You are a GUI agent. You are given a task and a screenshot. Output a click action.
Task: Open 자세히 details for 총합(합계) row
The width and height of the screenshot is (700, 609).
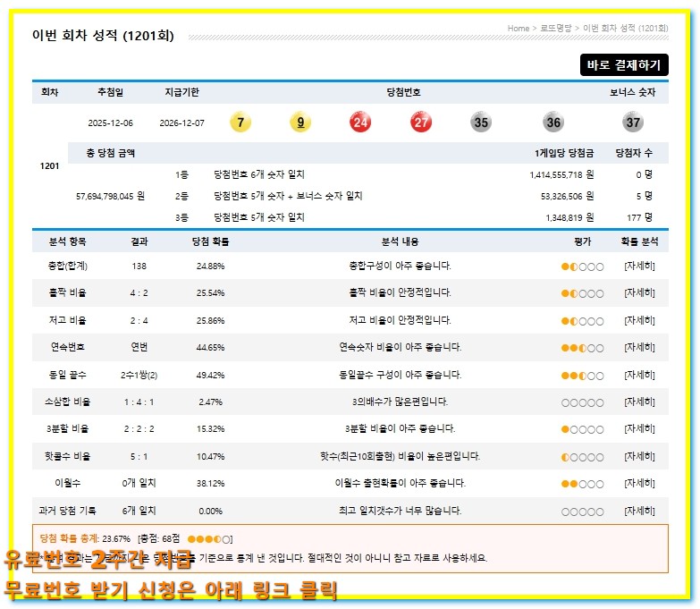coord(639,266)
